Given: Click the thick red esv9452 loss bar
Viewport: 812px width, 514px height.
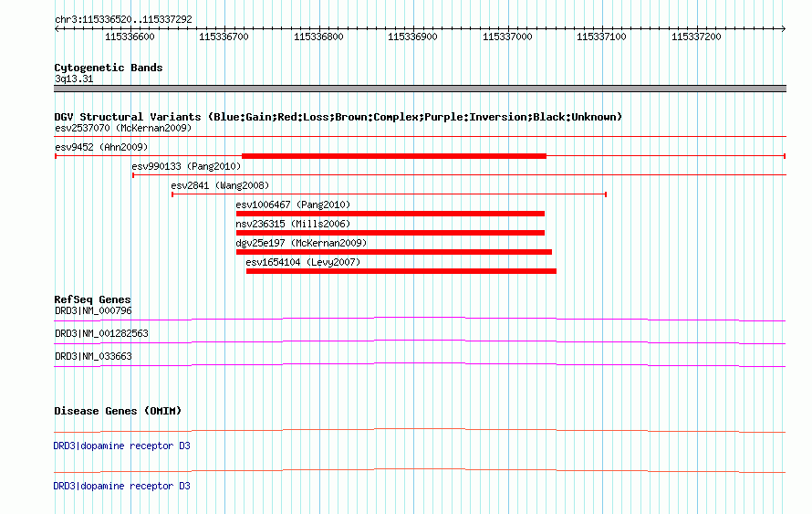Looking at the screenshot, I should tap(394, 156).
